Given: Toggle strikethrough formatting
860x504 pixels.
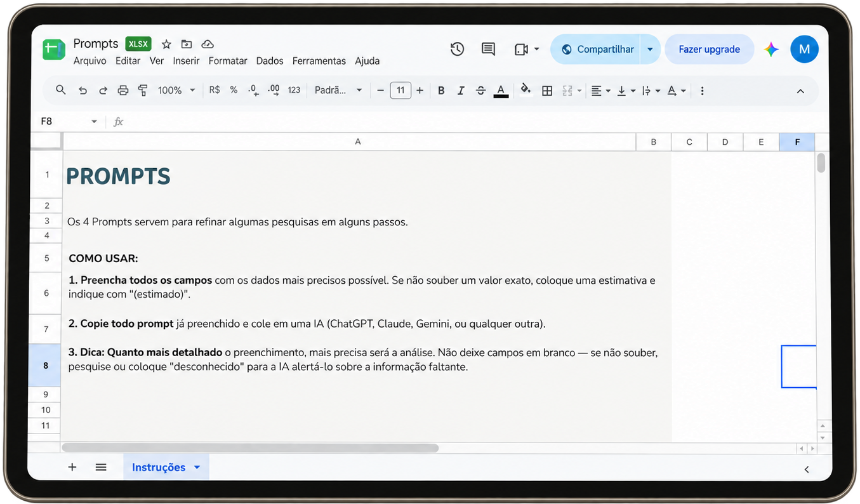Looking at the screenshot, I should (480, 91).
